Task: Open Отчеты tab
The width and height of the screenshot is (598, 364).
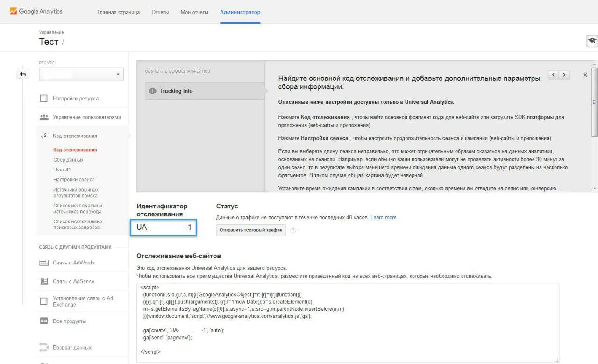Action: tap(160, 12)
